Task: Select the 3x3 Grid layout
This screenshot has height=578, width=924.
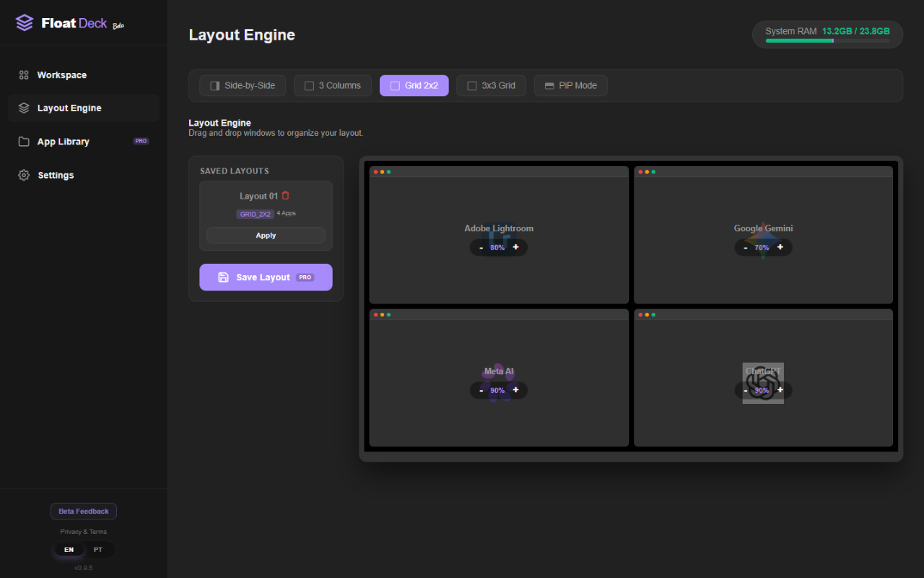Action: click(x=492, y=86)
